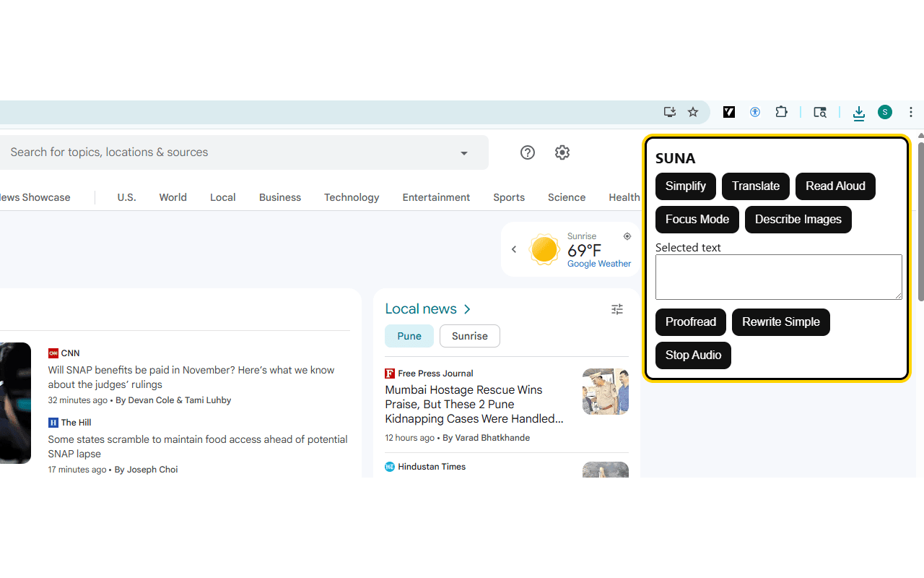
Task: Open the U.S. news tab
Action: click(126, 197)
